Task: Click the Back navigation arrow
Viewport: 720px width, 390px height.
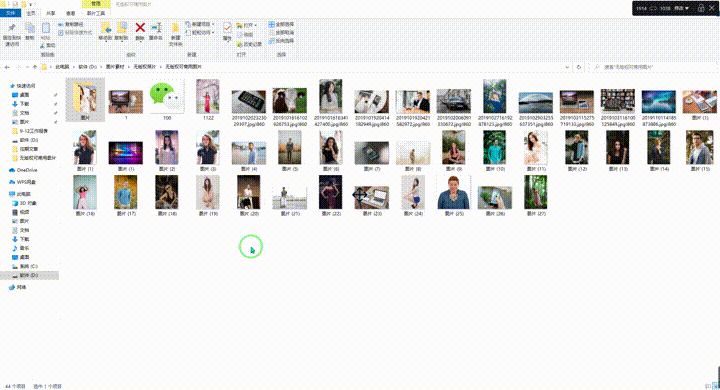Action: pos(7,67)
